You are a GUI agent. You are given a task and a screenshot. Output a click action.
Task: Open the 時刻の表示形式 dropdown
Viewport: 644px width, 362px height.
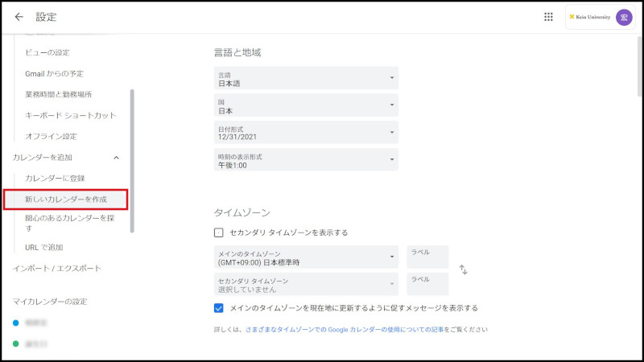[x=306, y=159]
